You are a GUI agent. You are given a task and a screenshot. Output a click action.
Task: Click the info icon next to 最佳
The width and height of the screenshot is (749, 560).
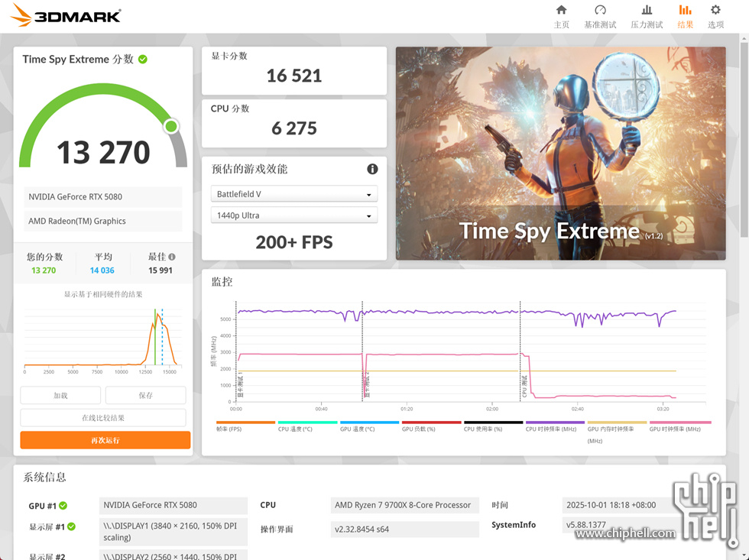click(x=172, y=257)
